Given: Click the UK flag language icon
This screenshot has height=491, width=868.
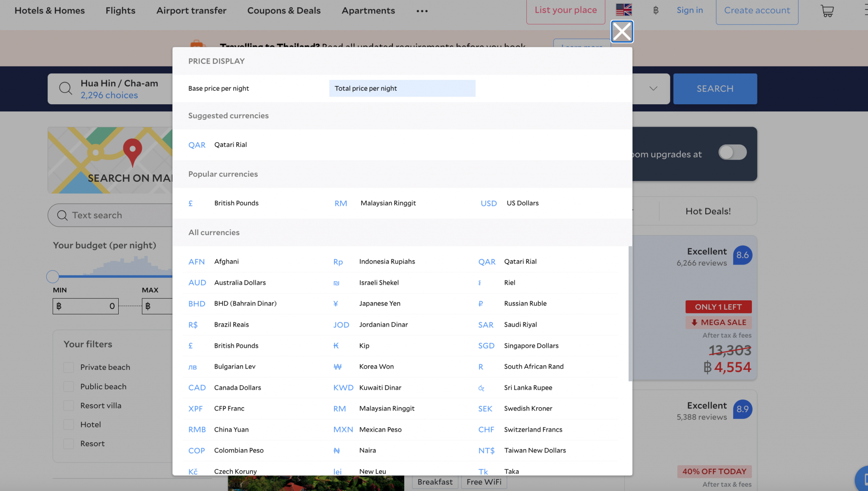Looking at the screenshot, I should coord(623,10).
